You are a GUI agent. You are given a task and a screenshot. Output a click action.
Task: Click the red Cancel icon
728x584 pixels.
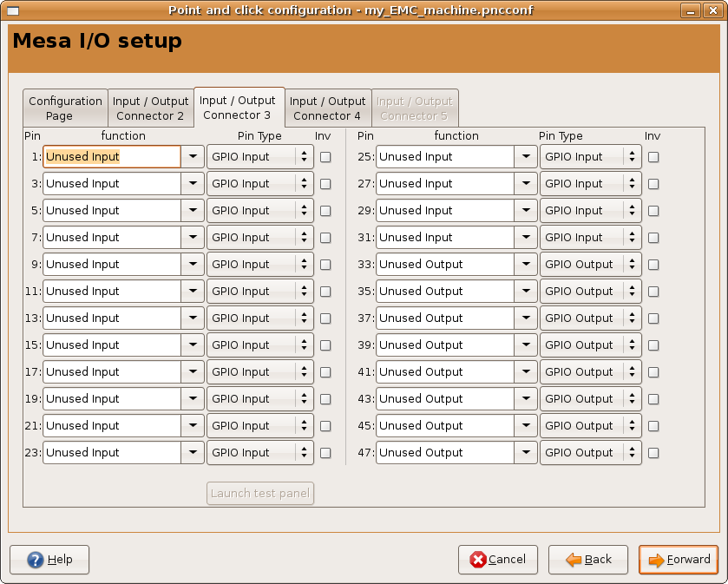point(478,560)
